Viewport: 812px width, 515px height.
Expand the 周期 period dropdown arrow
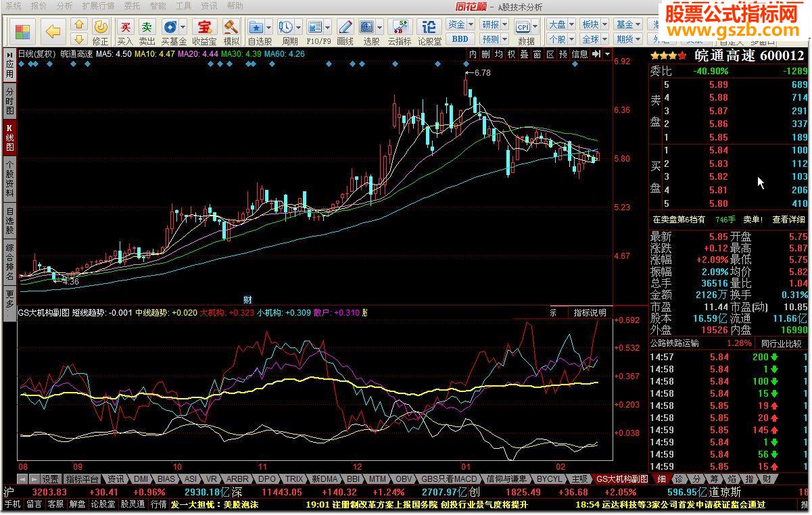298,28
